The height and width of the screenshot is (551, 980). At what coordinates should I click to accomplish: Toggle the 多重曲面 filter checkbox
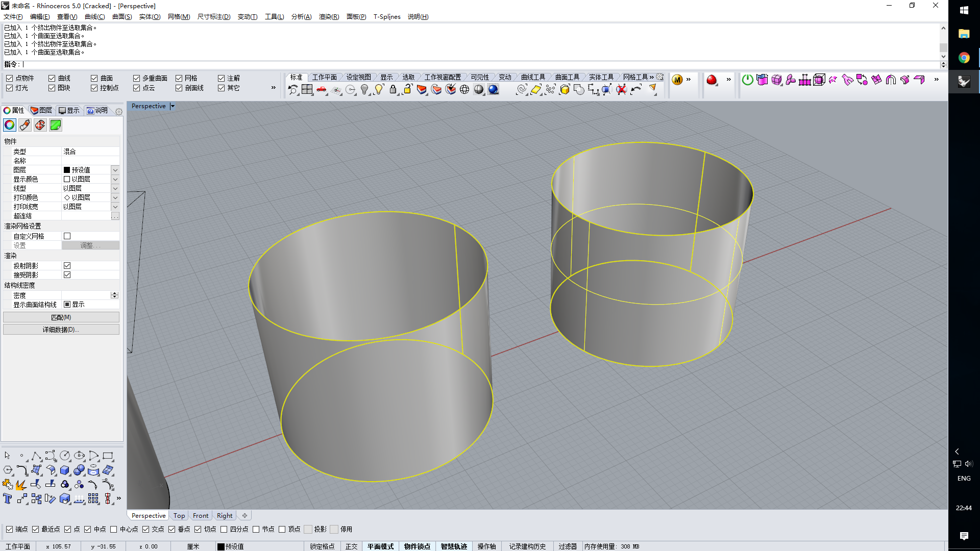tap(136, 78)
